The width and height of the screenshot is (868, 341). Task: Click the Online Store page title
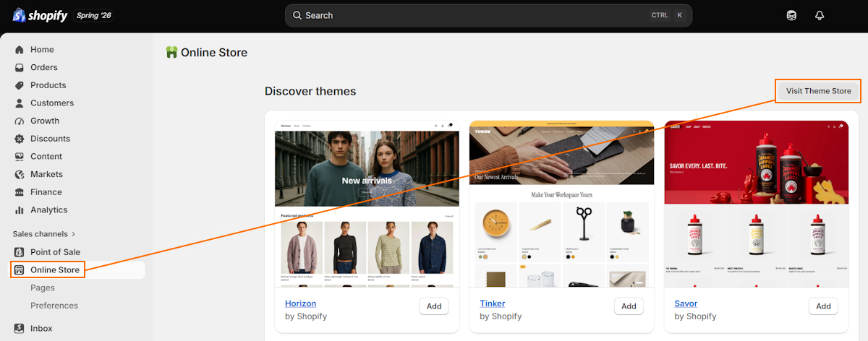coord(214,52)
